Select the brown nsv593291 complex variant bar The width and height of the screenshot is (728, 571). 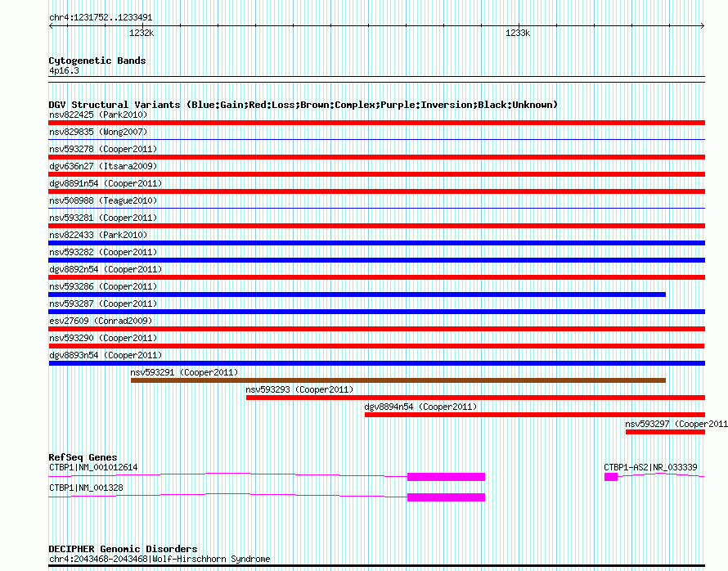[x=398, y=380]
